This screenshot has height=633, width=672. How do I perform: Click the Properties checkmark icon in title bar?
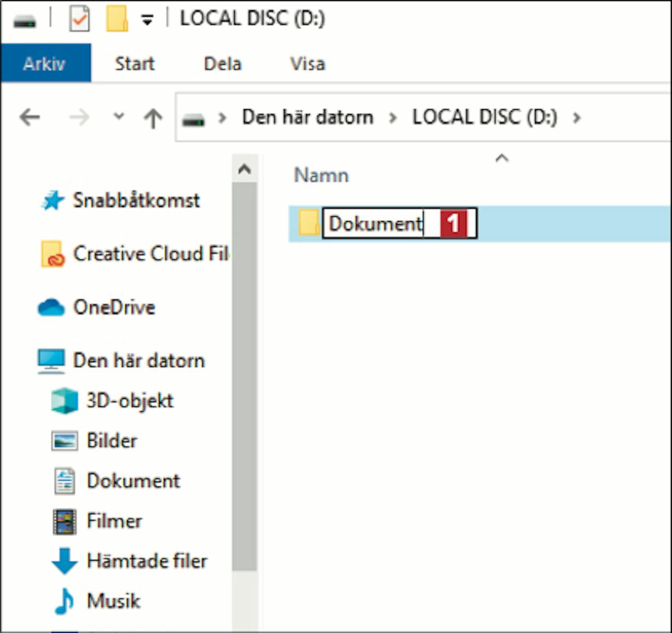coord(80,19)
